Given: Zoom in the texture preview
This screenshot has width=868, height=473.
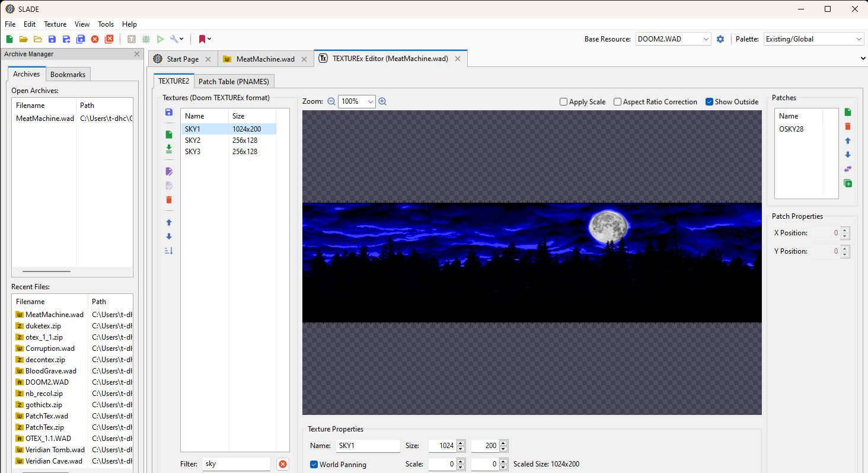Looking at the screenshot, I should pos(382,101).
